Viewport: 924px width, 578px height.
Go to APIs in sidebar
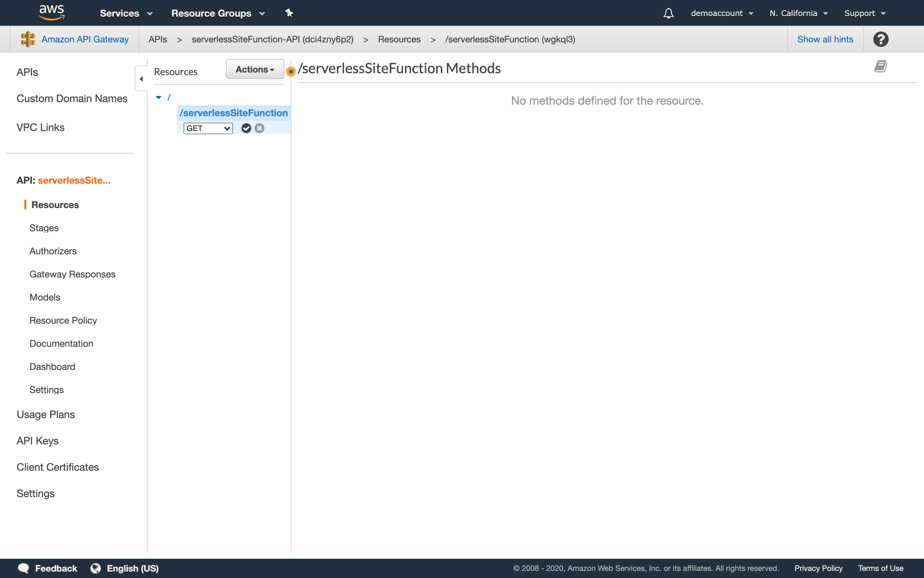pyautogui.click(x=27, y=72)
